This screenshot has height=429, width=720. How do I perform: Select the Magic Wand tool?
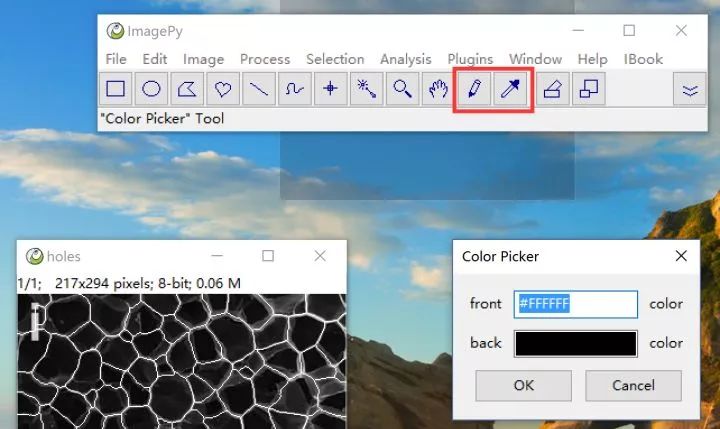366,89
